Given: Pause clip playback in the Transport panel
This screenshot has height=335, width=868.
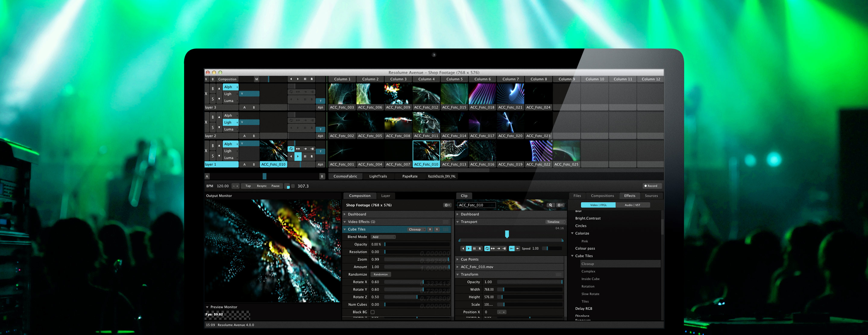Looking at the screenshot, I should (x=475, y=249).
